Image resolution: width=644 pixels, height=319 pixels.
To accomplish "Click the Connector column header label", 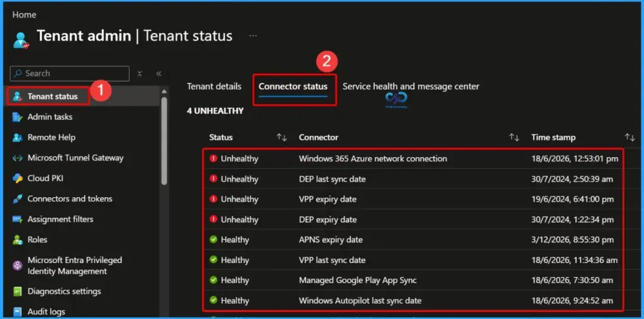I will coord(319,138).
